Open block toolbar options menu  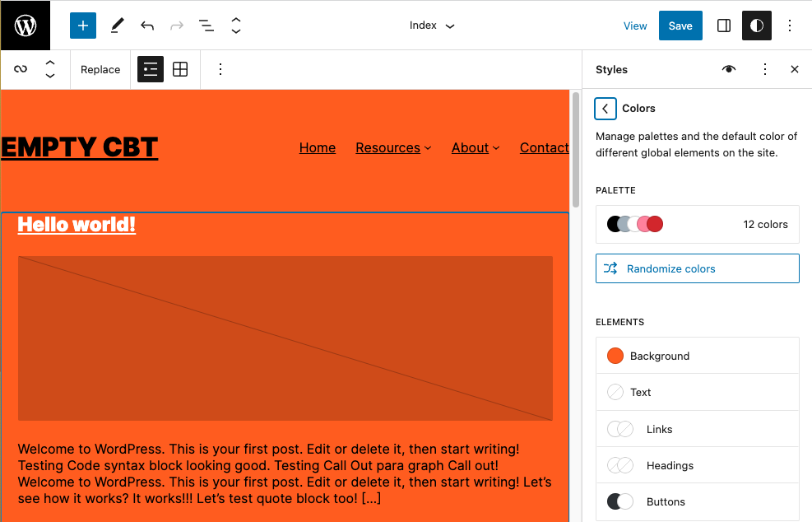220,69
